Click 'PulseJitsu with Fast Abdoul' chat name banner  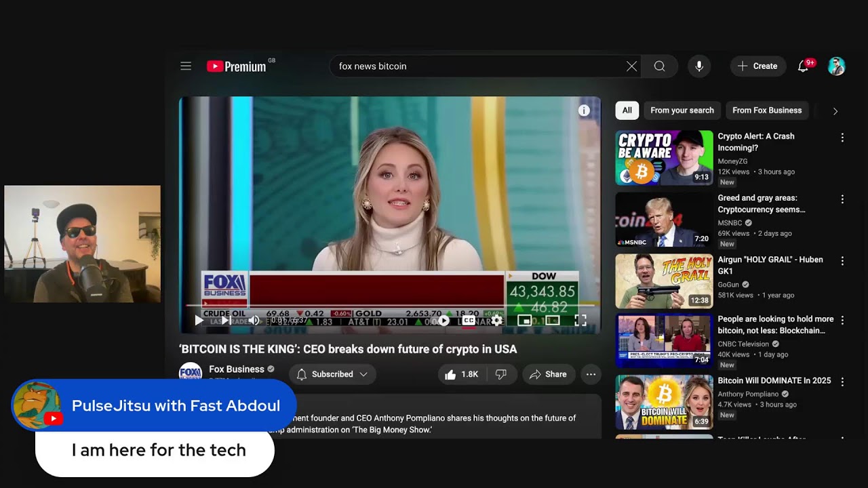point(176,405)
